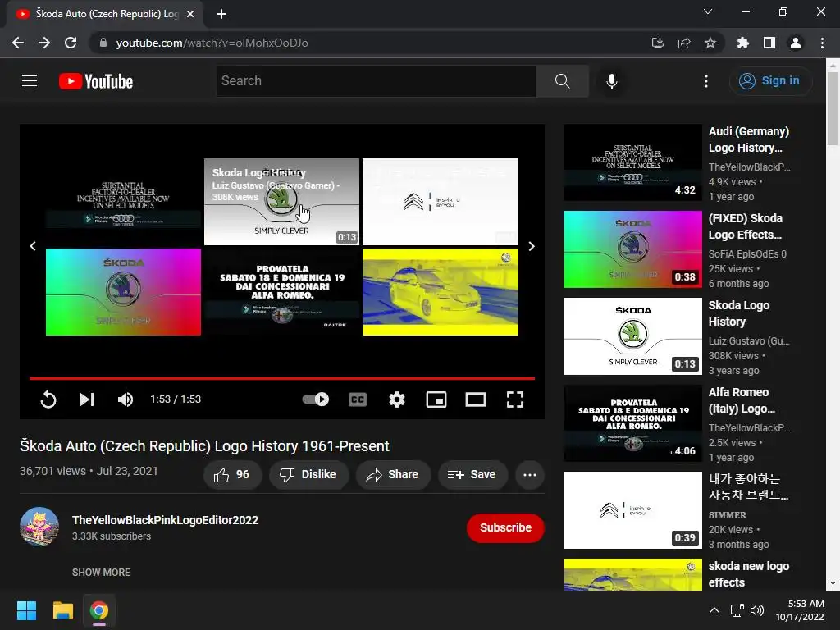Screen dimensions: 840x630
Task: Subscribe to the channel
Action: pyautogui.click(x=505, y=527)
